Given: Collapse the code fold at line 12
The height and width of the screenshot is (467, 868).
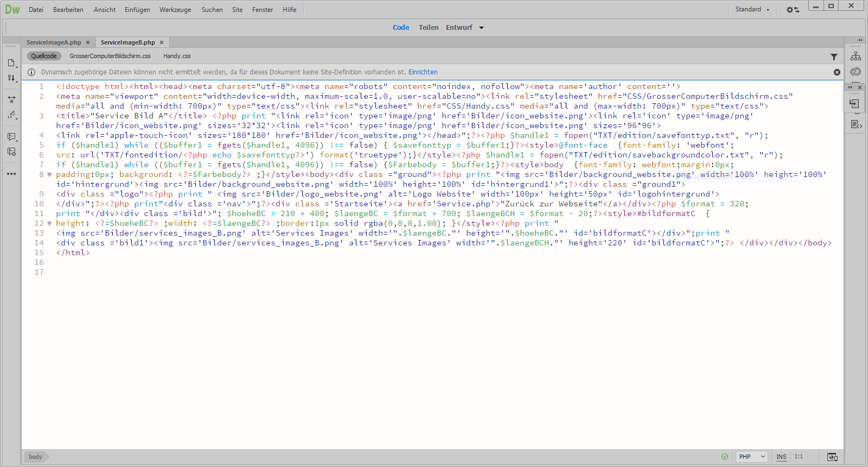Looking at the screenshot, I should pyautogui.click(x=49, y=224).
